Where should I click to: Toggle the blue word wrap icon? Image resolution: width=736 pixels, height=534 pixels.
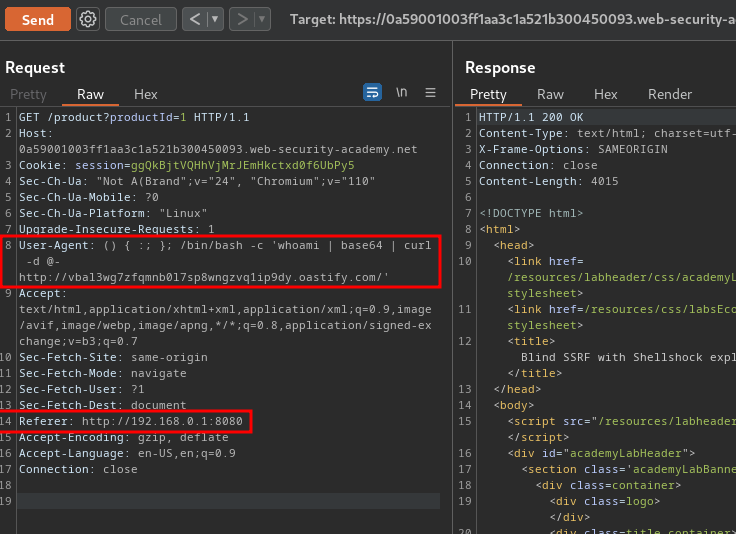coord(372,92)
